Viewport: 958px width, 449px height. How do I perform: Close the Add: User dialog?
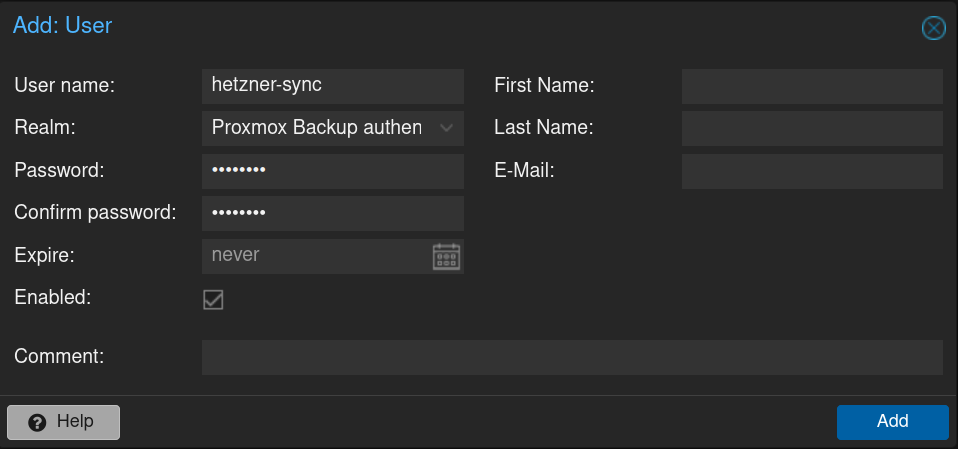point(932,28)
